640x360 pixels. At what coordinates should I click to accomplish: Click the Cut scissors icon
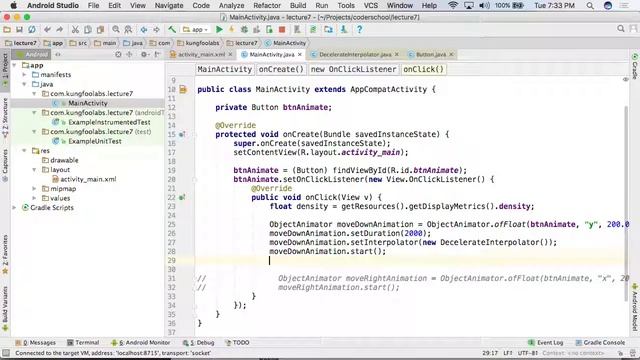tap(75, 29)
